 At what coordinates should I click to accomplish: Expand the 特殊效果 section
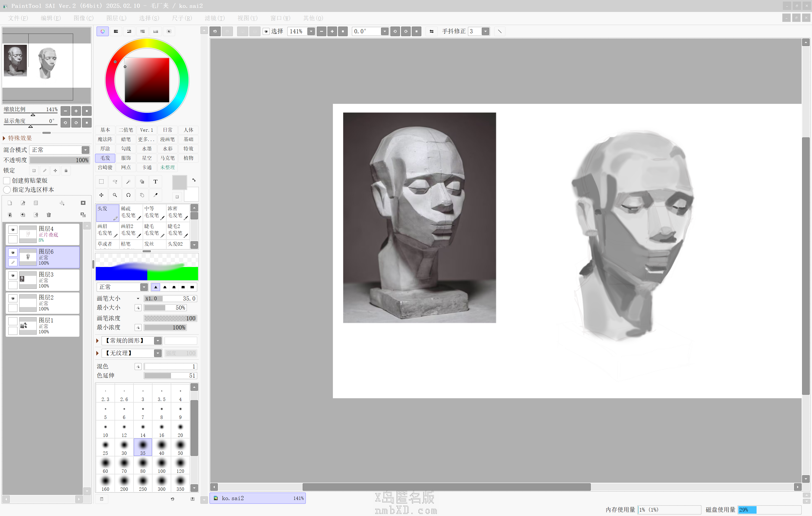pos(4,138)
